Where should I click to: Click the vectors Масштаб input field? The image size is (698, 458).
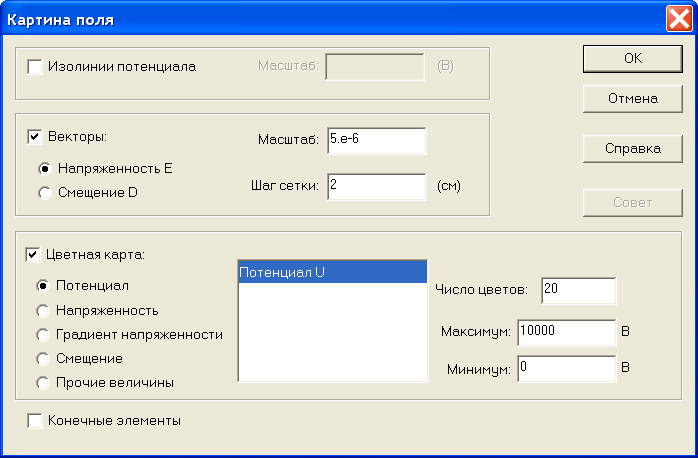(x=377, y=141)
